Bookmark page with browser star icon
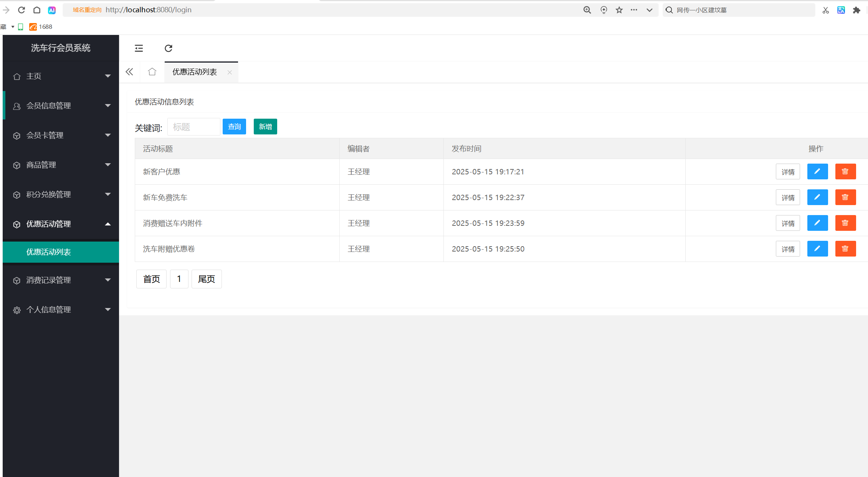The height and width of the screenshot is (477, 868). [619, 10]
